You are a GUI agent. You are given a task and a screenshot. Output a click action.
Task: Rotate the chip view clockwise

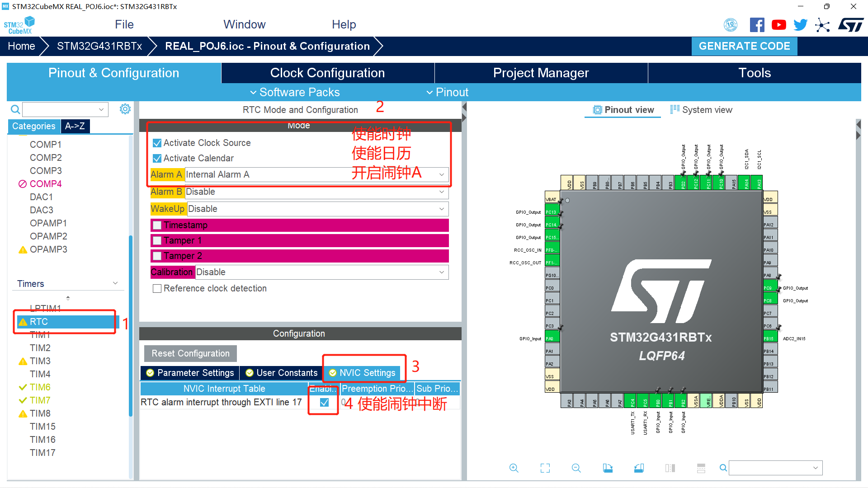tap(608, 468)
